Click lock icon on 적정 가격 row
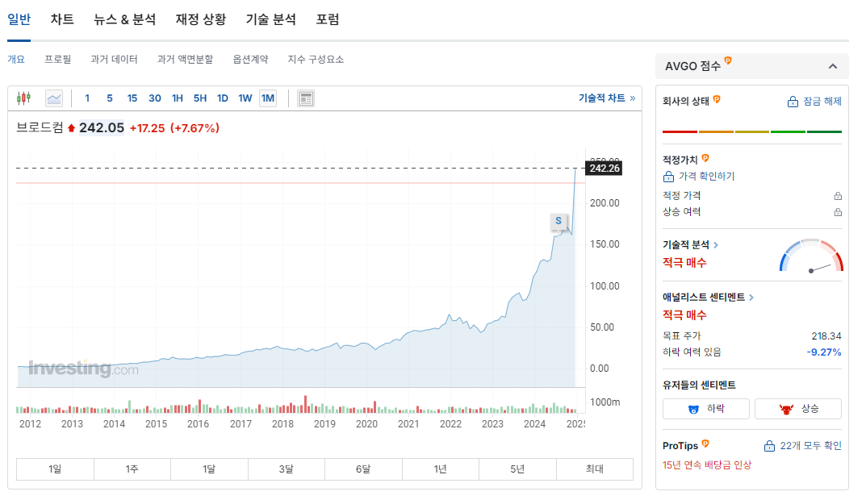 [838, 196]
